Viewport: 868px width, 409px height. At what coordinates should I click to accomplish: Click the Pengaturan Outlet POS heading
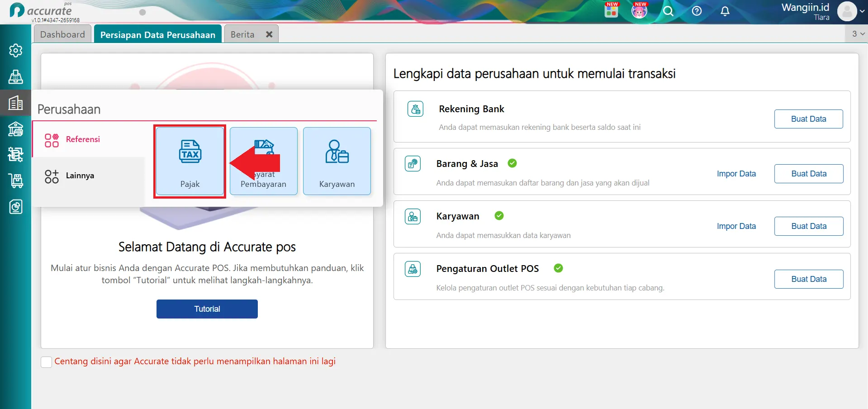click(488, 269)
